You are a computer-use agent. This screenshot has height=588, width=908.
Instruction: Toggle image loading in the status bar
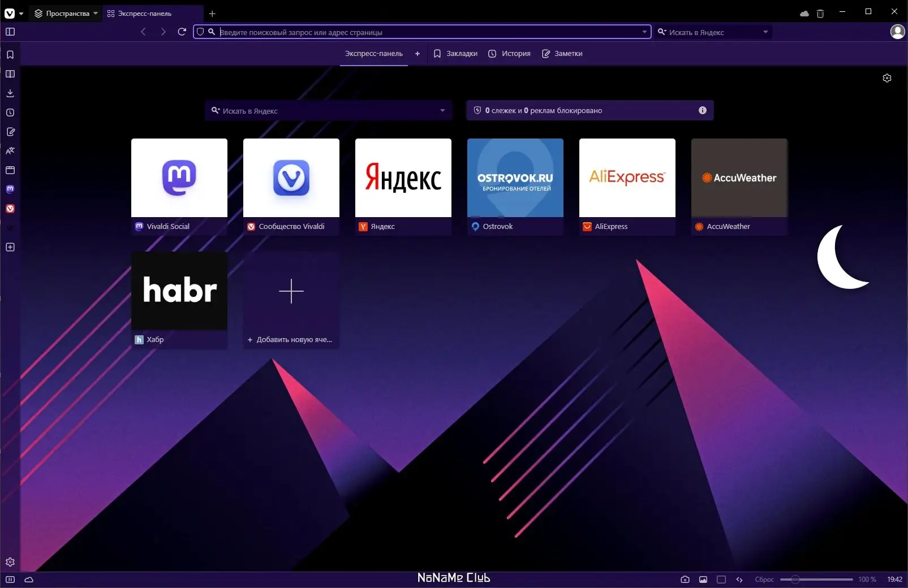tap(703, 580)
